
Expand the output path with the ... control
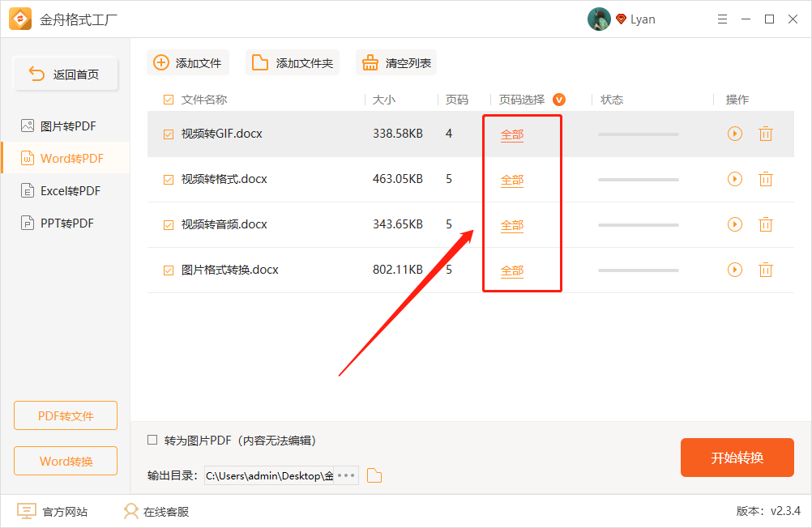[x=347, y=475]
